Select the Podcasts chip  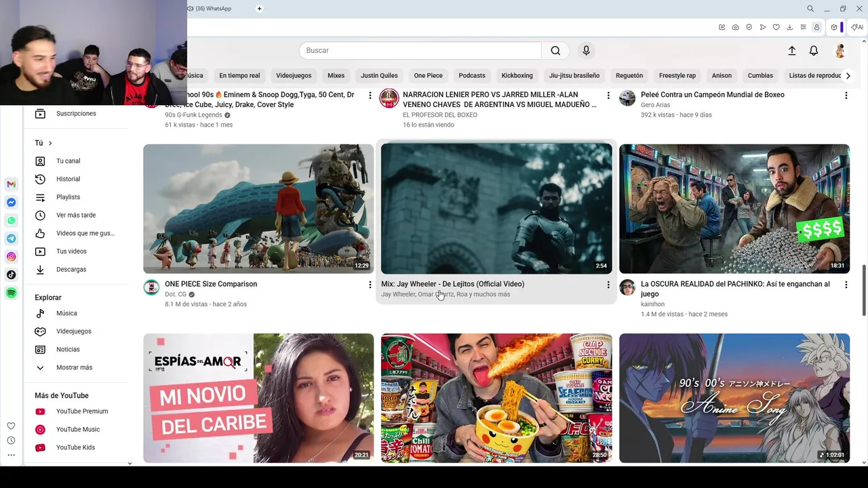click(472, 76)
